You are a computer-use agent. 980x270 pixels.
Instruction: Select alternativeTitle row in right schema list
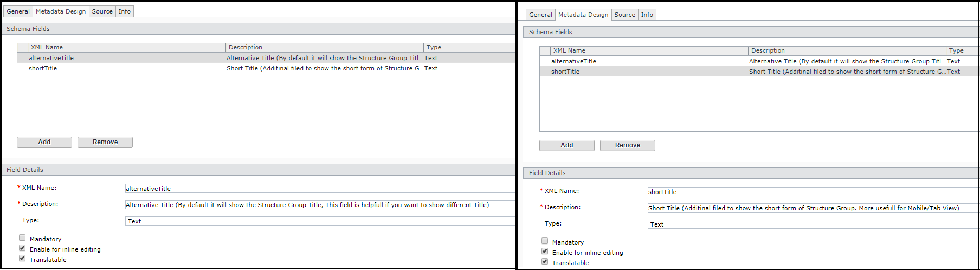[x=573, y=61]
